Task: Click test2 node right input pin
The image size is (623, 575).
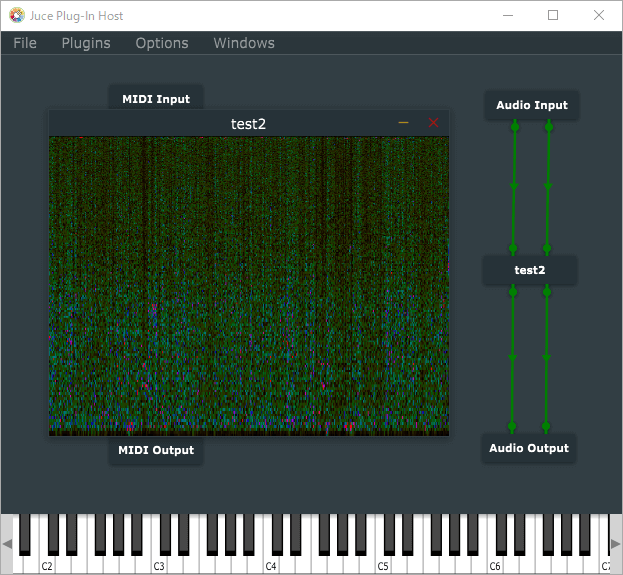Action: (x=547, y=249)
